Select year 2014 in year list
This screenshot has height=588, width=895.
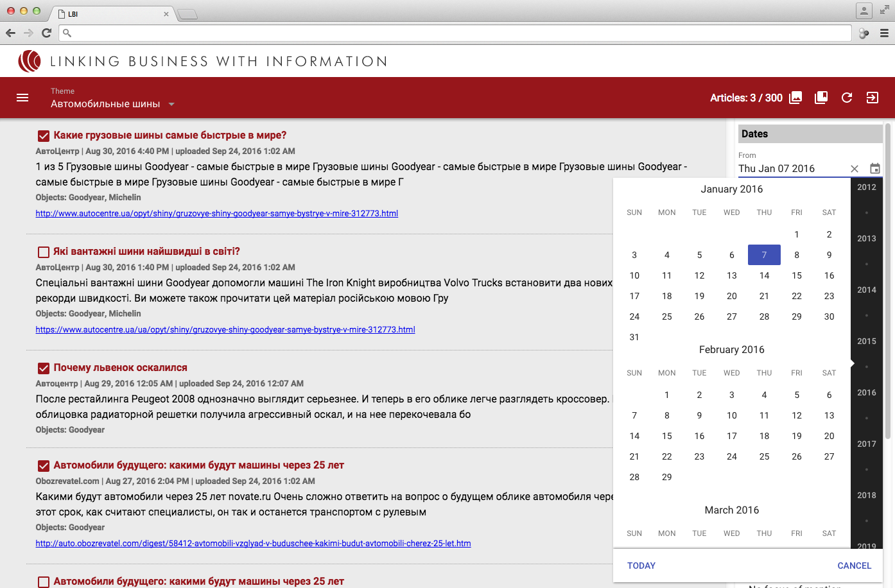point(867,290)
